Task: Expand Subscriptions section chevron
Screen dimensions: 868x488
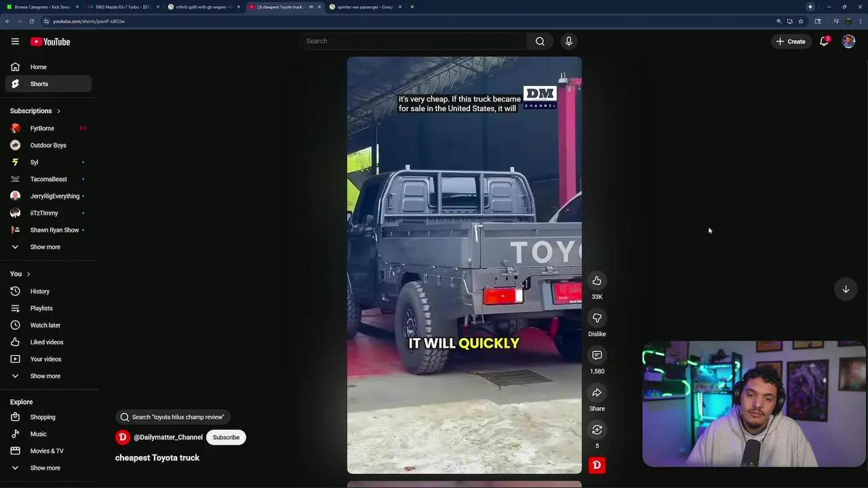Action: click(58, 111)
